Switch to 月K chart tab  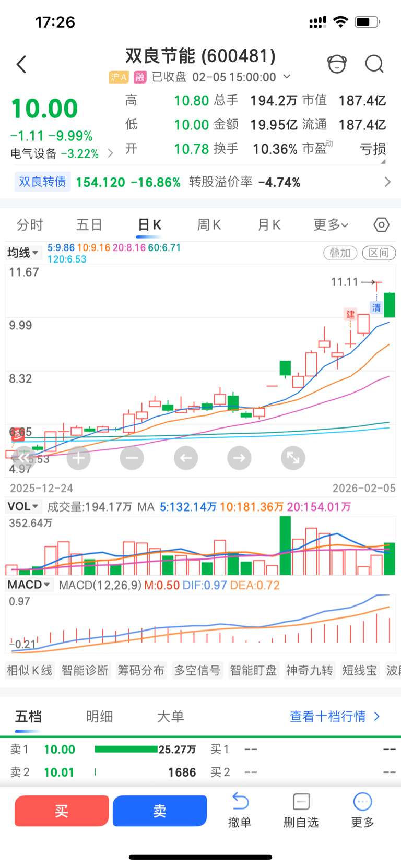(x=269, y=225)
